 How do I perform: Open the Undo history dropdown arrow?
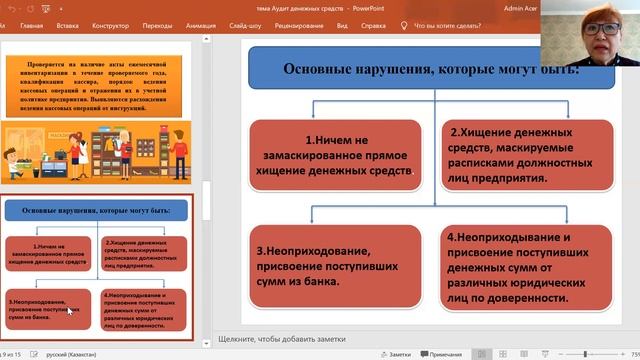coord(20,9)
